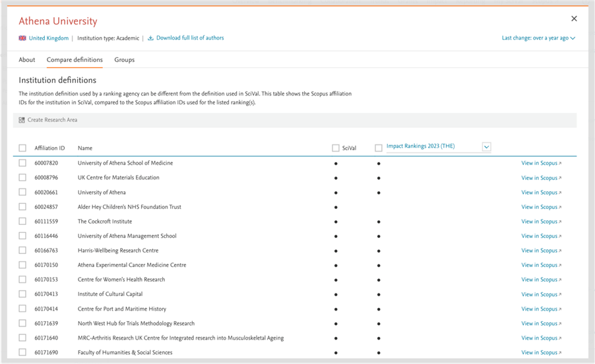
Task: View University of Athena School of Medicine in Scopus
Action: (541, 163)
